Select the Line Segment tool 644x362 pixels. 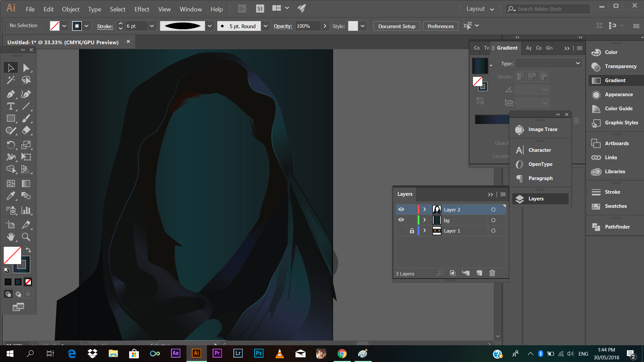pyautogui.click(x=26, y=107)
